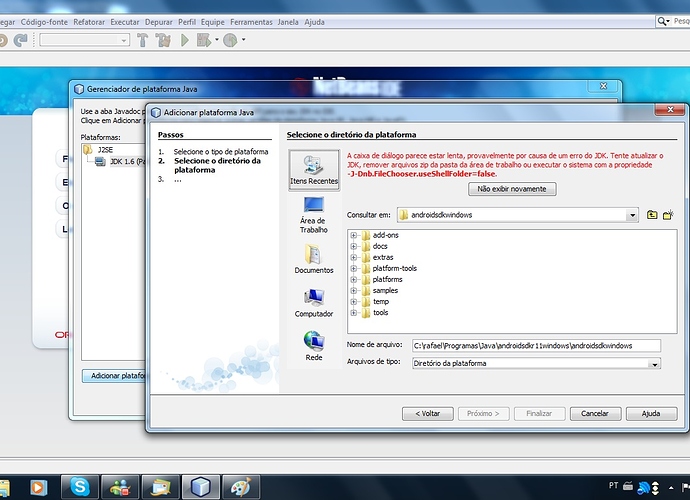Click Adicionar plataforma button in Gerenciador window

pyautogui.click(x=114, y=376)
